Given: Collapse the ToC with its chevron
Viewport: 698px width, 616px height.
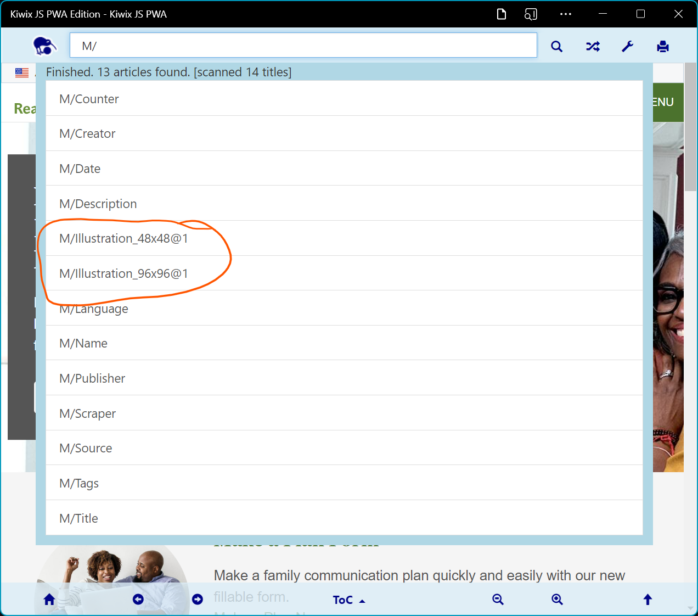Looking at the screenshot, I should (x=363, y=600).
